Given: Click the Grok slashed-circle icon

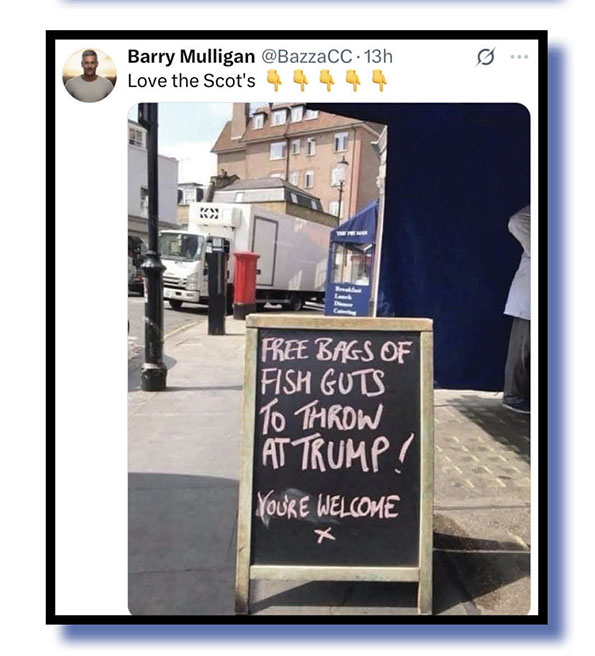Looking at the screenshot, I should 485,56.
